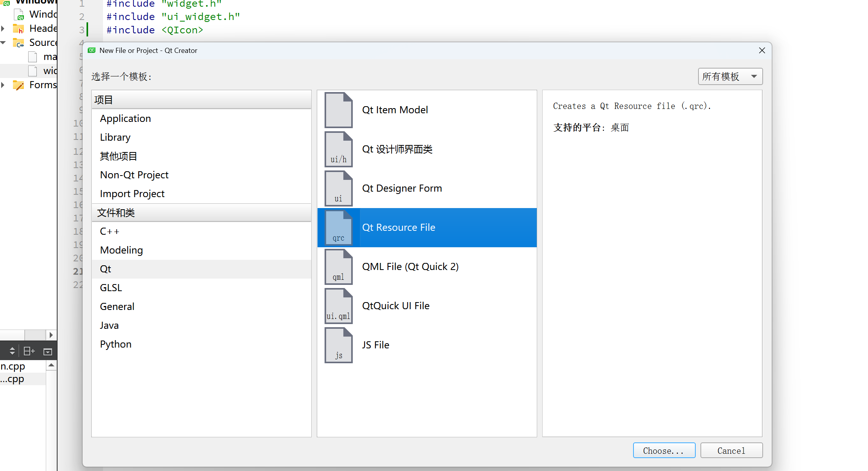Collapse the Sources folder in project tree

pyautogui.click(x=3, y=43)
